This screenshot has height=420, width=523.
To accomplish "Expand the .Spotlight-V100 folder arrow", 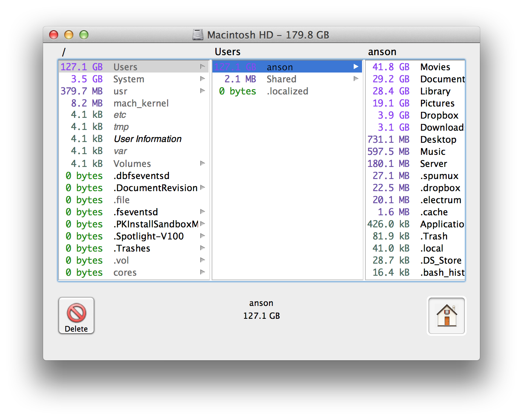I will pos(203,236).
